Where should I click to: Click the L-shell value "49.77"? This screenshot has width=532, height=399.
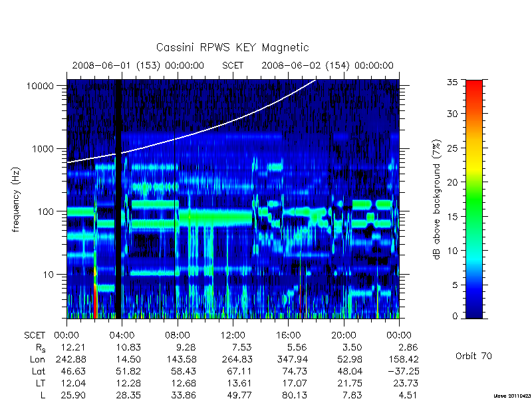[x=239, y=395]
